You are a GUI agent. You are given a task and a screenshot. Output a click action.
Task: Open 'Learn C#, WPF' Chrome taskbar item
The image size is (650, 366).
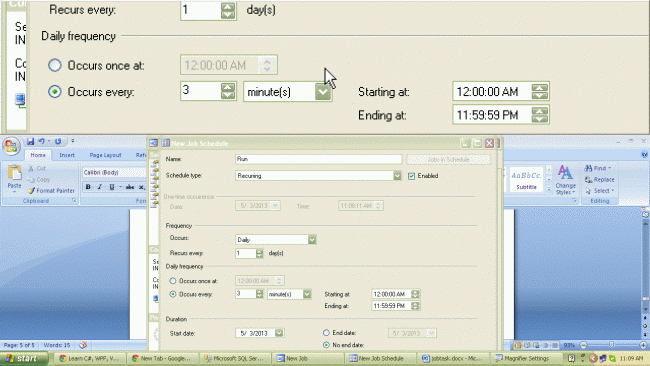[x=90, y=359]
